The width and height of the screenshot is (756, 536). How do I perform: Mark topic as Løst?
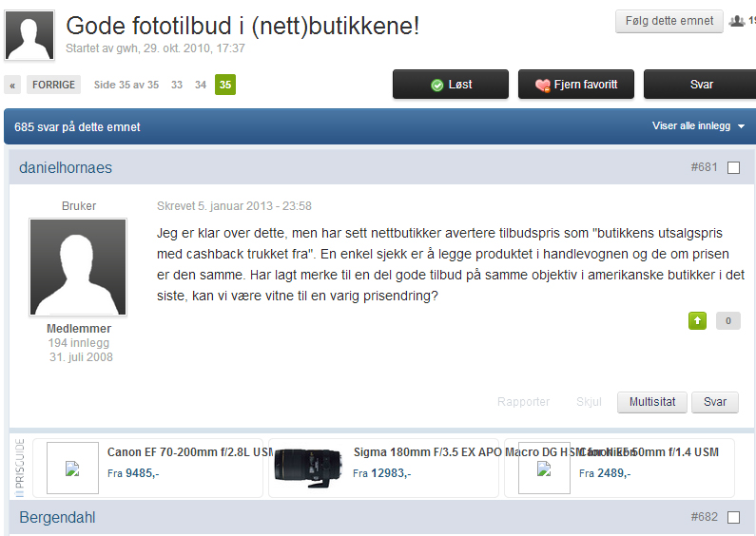point(451,85)
